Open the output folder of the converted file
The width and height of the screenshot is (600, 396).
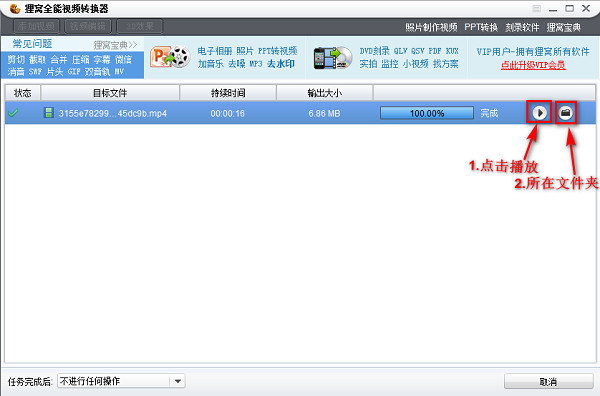(x=566, y=113)
